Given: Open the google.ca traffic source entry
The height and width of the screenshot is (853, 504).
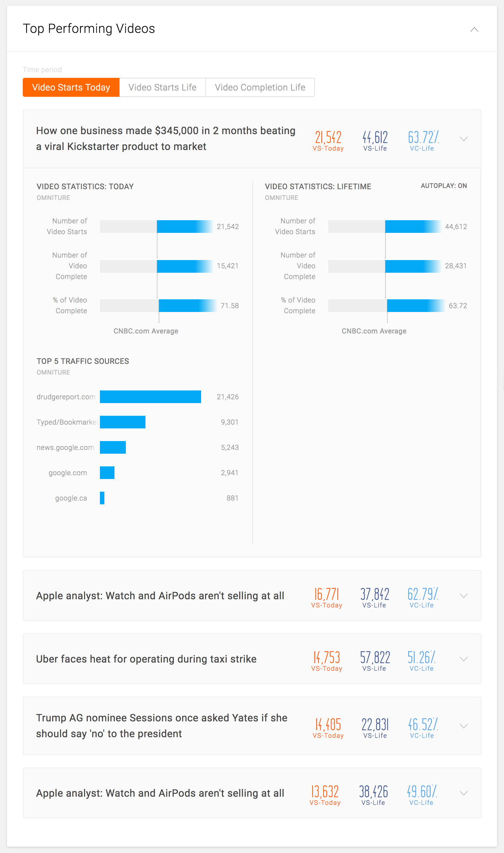Looking at the screenshot, I should [70, 498].
